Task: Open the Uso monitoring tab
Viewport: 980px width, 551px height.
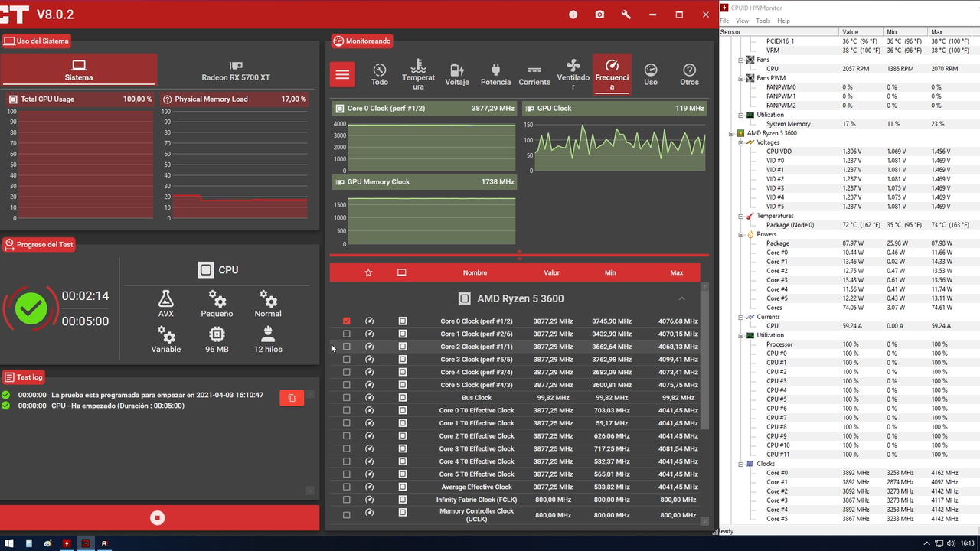Action: 651,74
